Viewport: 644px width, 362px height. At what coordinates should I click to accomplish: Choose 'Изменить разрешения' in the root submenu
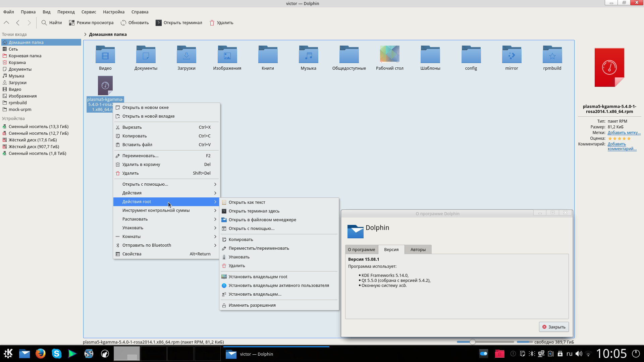pos(252,305)
